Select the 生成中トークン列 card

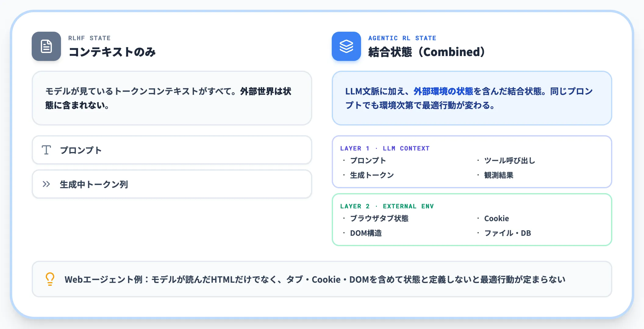(x=172, y=184)
